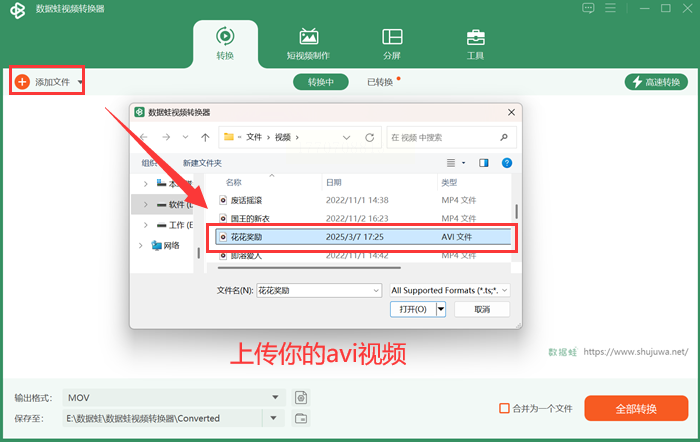Switch to the 短视频制作 tab
The image size is (700, 442).
(x=308, y=44)
